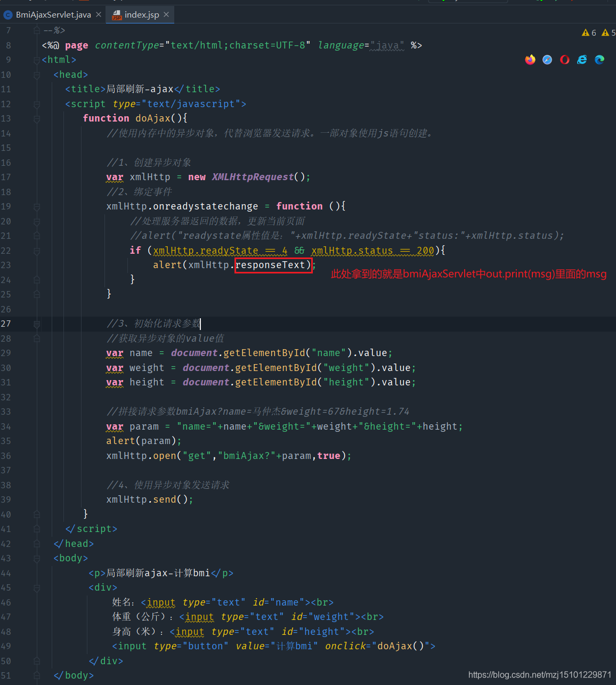The width and height of the screenshot is (616, 685).
Task: Click xmlHttp.open on line 36
Action: (141, 456)
